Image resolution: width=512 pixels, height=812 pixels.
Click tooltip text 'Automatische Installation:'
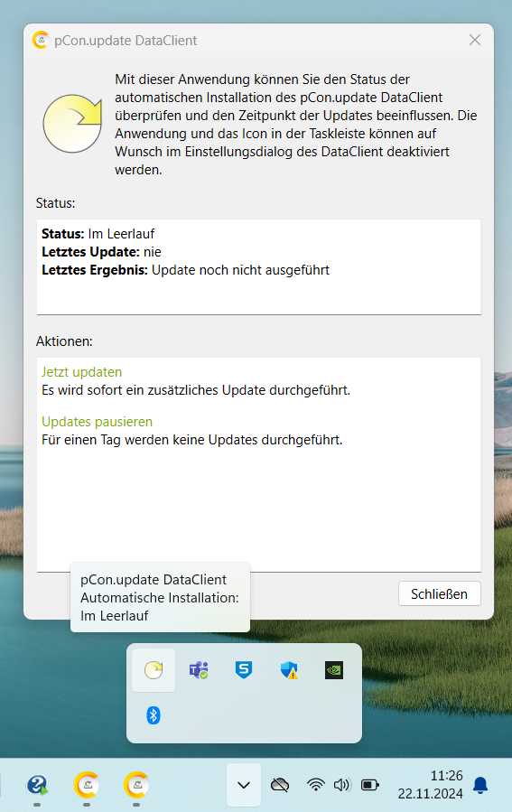pyautogui.click(x=160, y=598)
